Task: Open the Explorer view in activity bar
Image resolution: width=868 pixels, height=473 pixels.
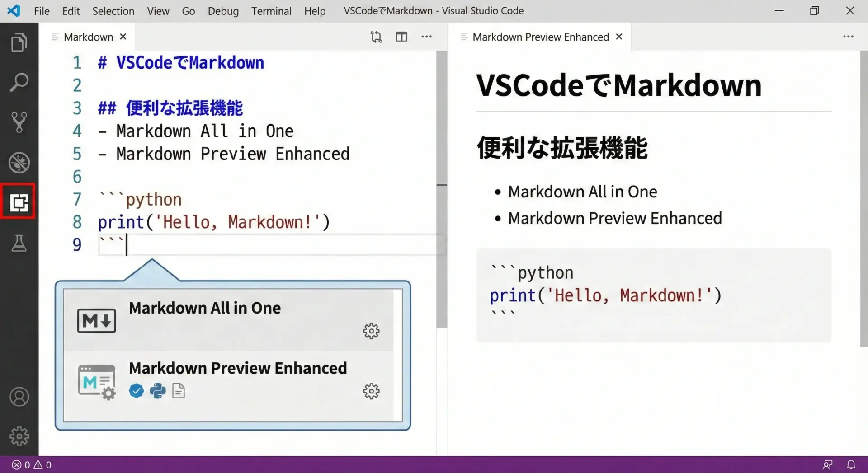Action: pos(19,43)
